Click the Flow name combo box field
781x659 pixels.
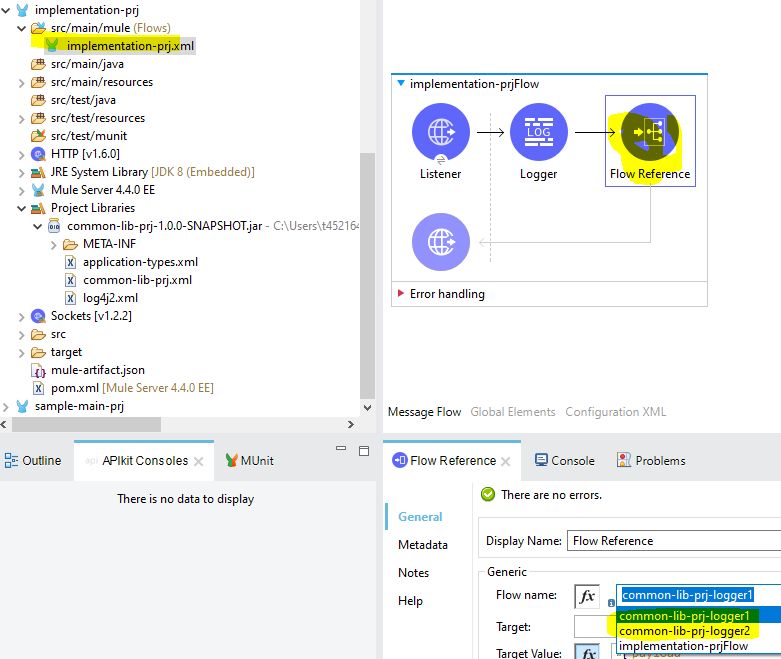point(698,595)
